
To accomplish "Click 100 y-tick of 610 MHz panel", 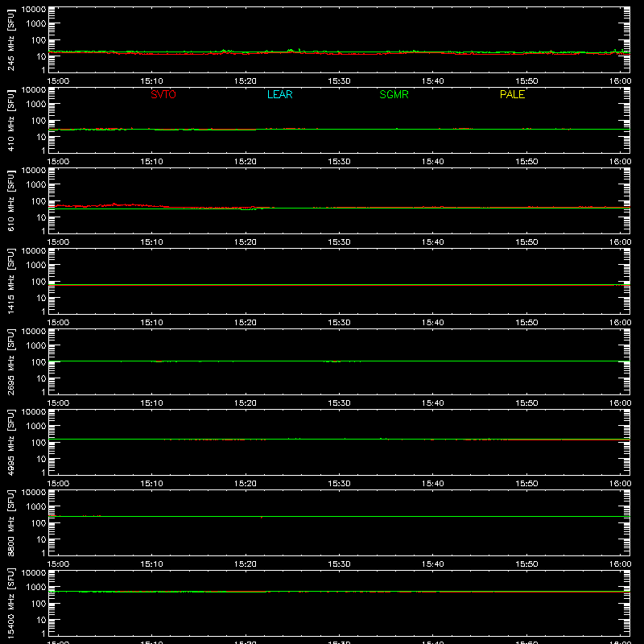I will 39,200.
